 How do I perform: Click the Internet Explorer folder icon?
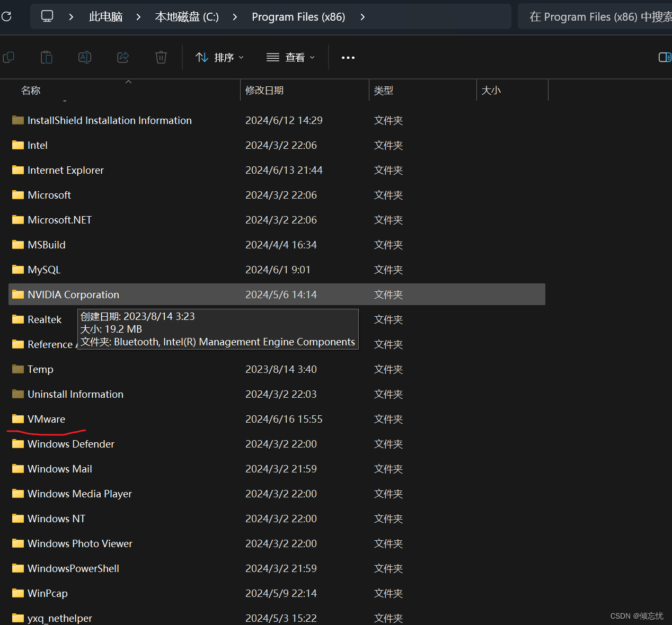pos(18,170)
